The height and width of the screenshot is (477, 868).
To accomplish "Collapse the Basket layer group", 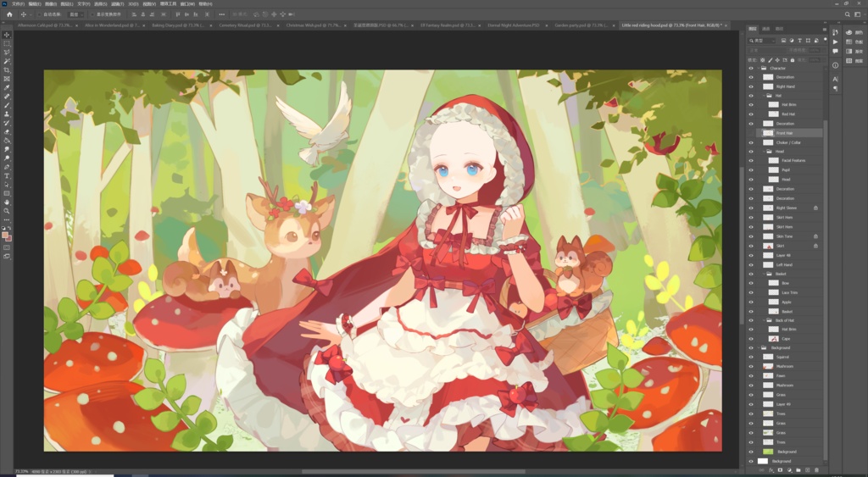I will pyautogui.click(x=764, y=274).
